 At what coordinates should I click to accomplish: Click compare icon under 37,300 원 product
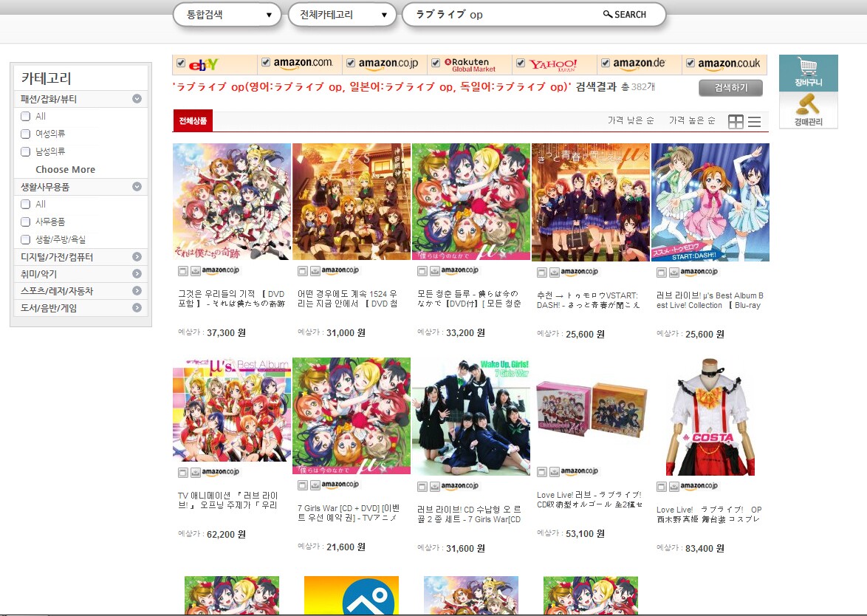[183, 271]
